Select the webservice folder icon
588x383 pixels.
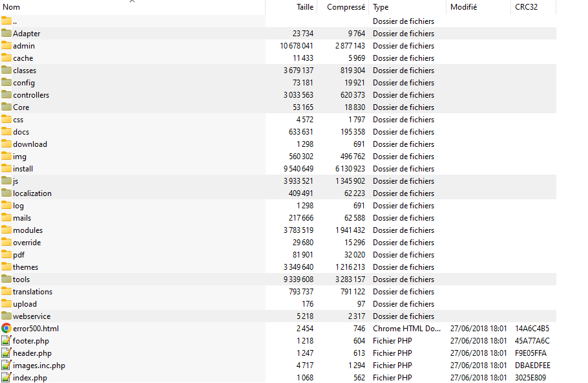pyautogui.click(x=6, y=316)
